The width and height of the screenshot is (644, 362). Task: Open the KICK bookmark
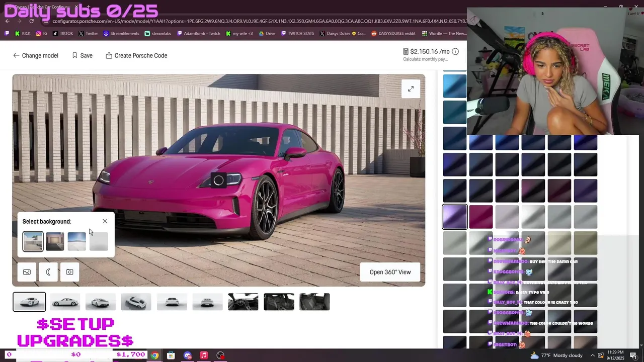click(23, 34)
